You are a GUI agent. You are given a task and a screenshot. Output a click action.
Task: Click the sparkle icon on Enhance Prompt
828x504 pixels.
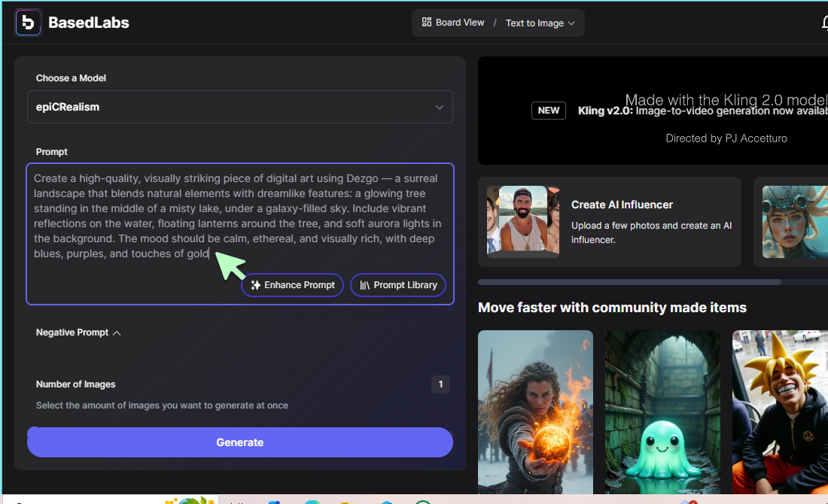(256, 285)
